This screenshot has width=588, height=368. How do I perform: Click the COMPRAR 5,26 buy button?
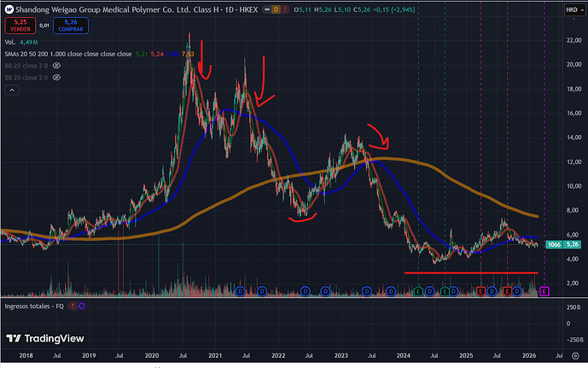71,26
